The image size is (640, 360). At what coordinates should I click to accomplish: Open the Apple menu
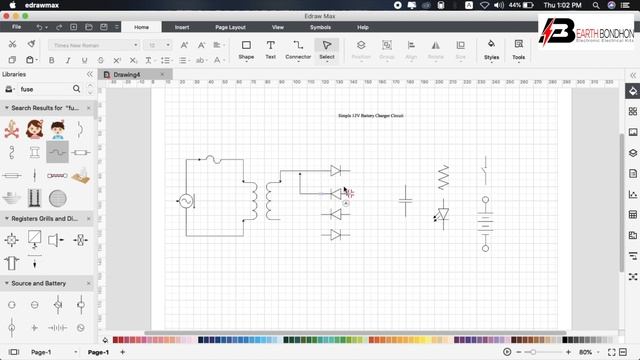coord(12,5)
